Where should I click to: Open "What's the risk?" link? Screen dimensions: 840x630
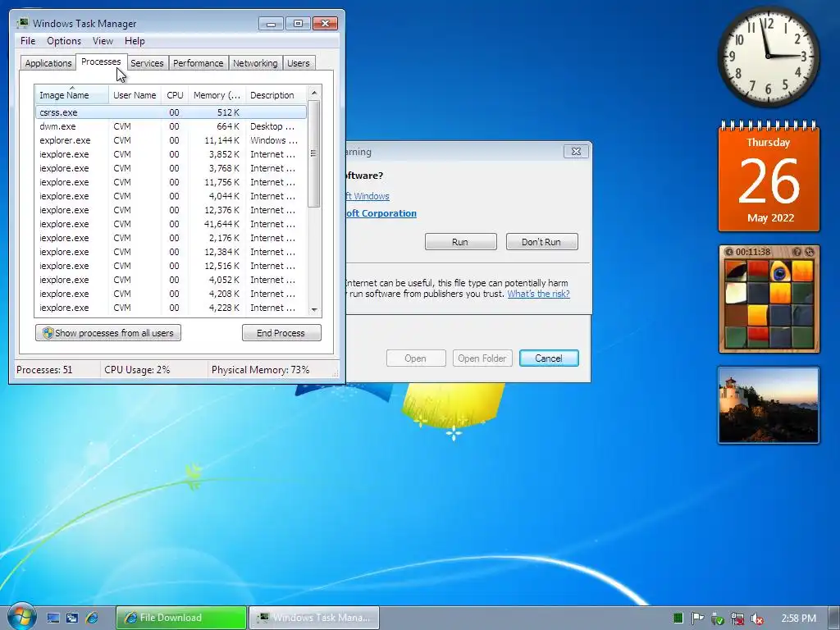(x=538, y=294)
